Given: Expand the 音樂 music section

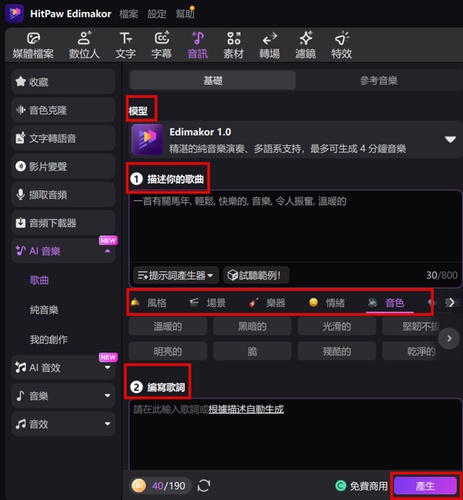Looking at the screenshot, I should coord(107,396).
